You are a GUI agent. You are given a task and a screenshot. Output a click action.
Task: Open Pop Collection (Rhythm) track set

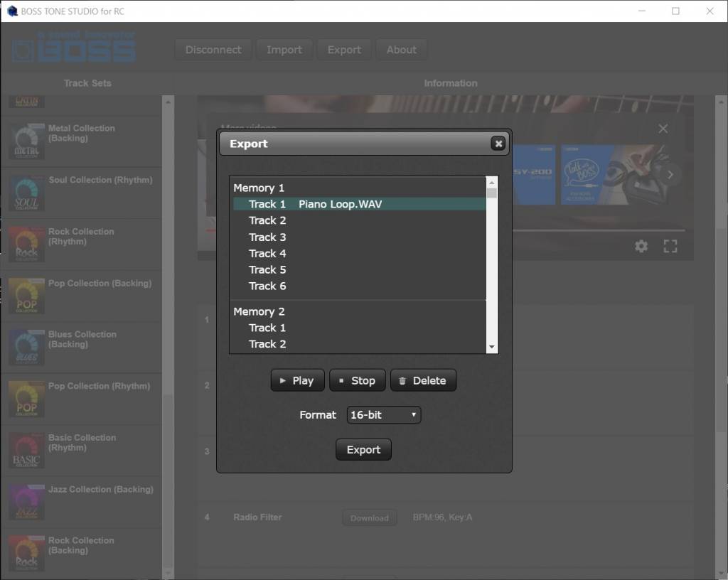(x=81, y=399)
